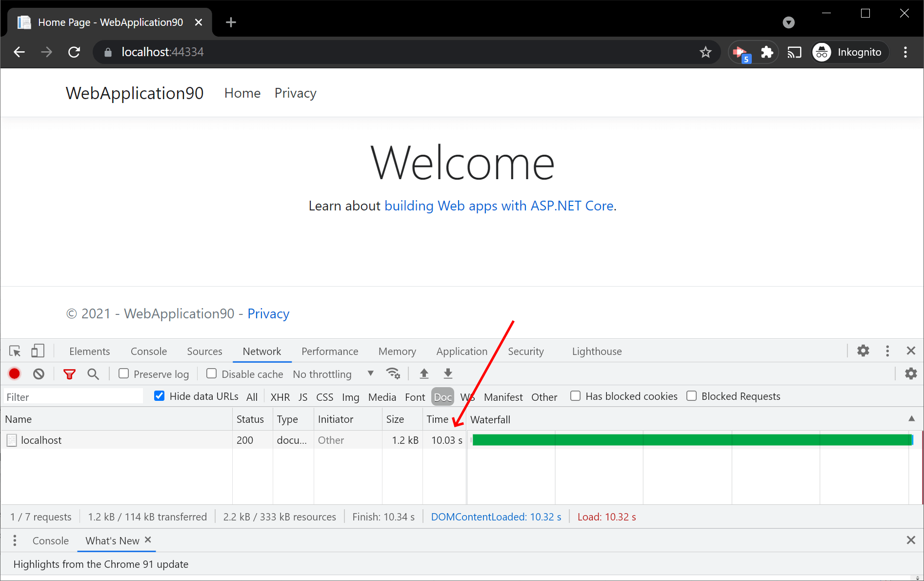The height and width of the screenshot is (581, 924).
Task: Follow the building Web apps with ASP.NET Core link
Action: 499,206
